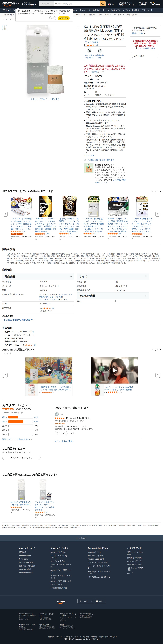Click the 4-star rating bar

pyautogui.click(x=21, y=422)
